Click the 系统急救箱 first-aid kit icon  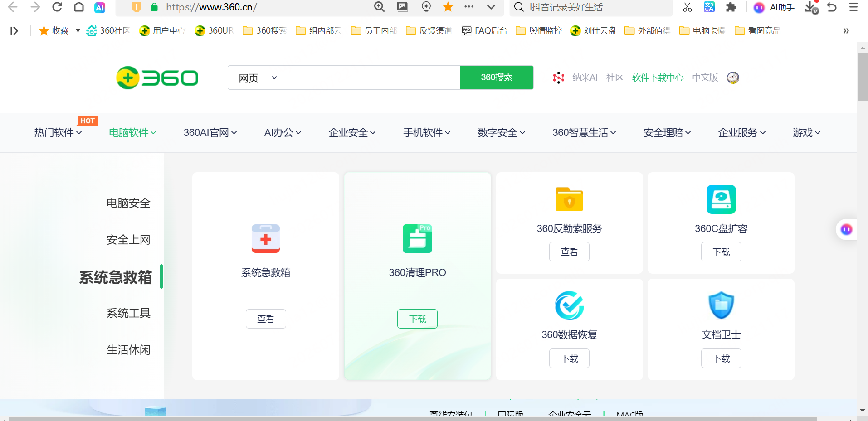pyautogui.click(x=266, y=238)
